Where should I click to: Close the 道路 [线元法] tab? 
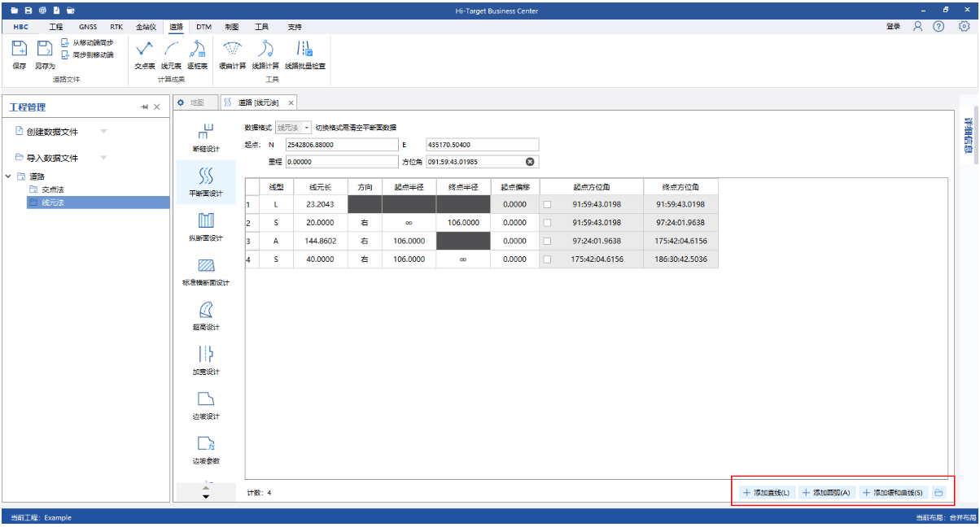click(291, 102)
